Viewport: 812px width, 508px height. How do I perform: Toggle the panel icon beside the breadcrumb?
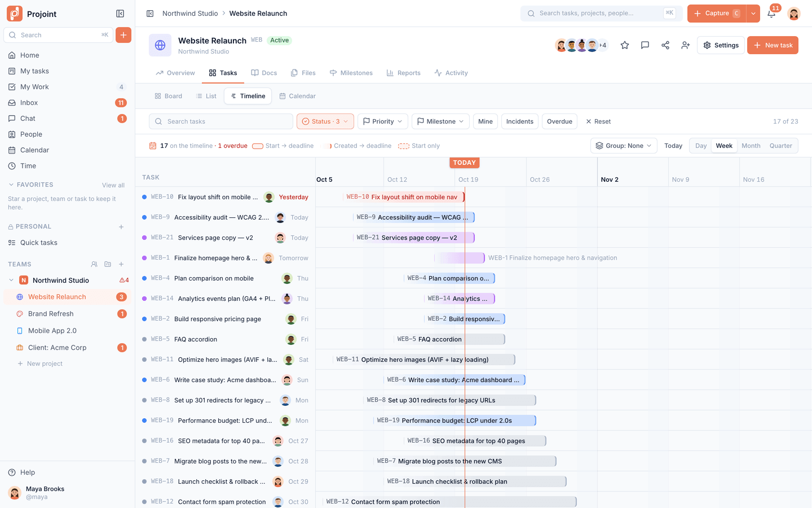coord(150,14)
